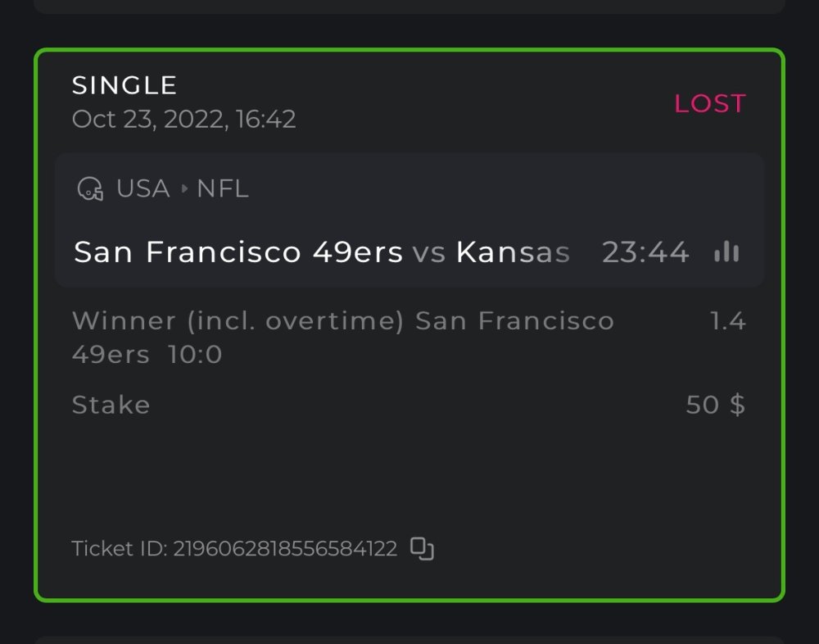Image resolution: width=819 pixels, height=644 pixels.
Task: Click the 50 $ stake amount
Action: [715, 405]
